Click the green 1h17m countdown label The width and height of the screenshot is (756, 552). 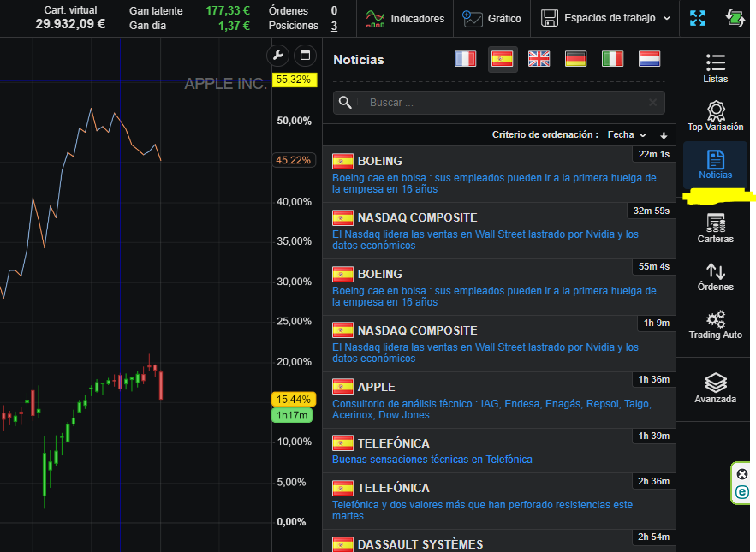tap(292, 415)
